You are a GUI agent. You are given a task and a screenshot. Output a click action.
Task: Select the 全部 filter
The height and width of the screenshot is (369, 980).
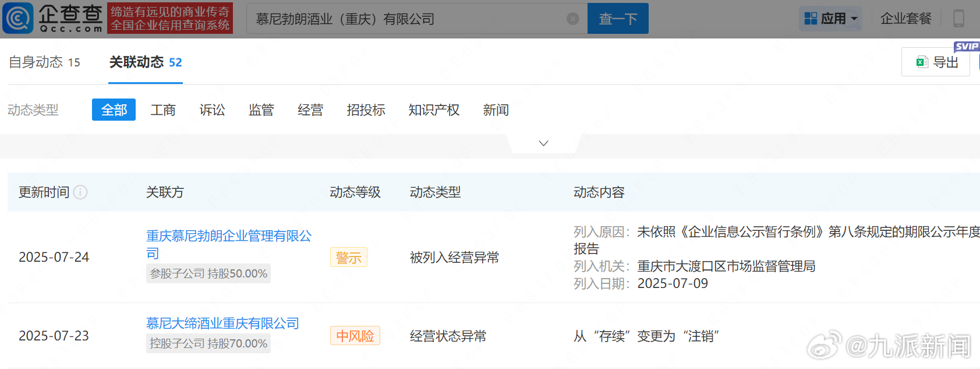click(x=114, y=110)
